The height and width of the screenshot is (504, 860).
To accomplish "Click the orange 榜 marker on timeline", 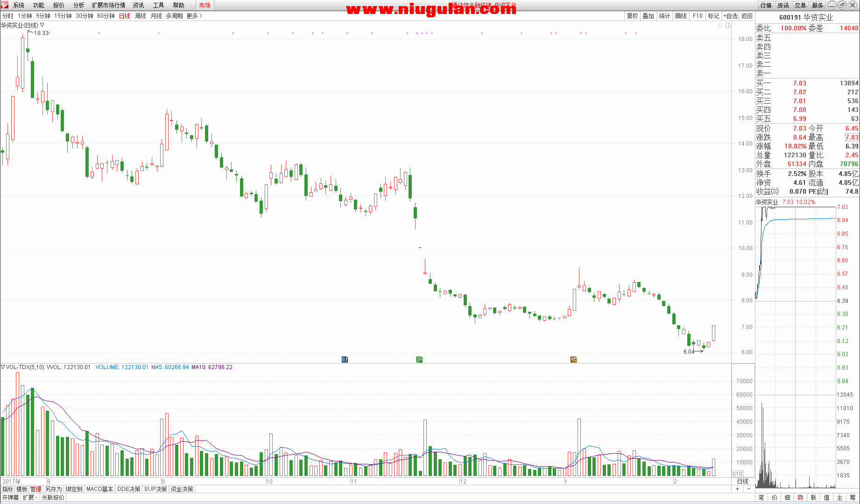I will [573, 359].
